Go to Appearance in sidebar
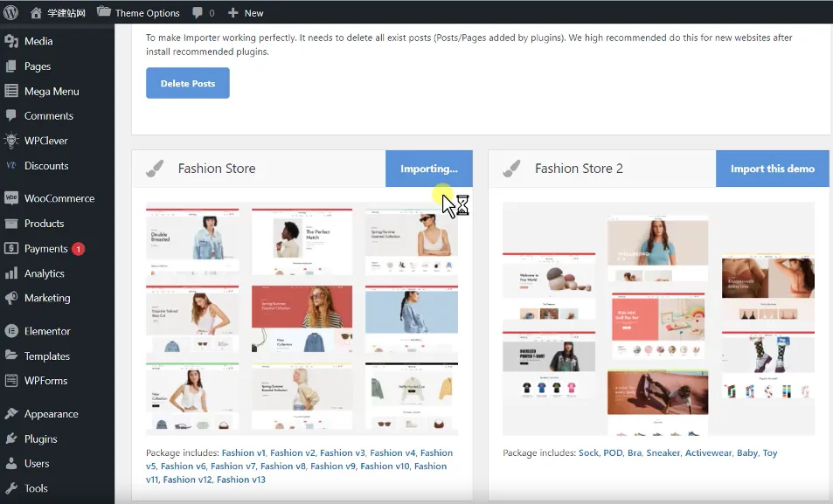833x504 pixels. [51, 414]
